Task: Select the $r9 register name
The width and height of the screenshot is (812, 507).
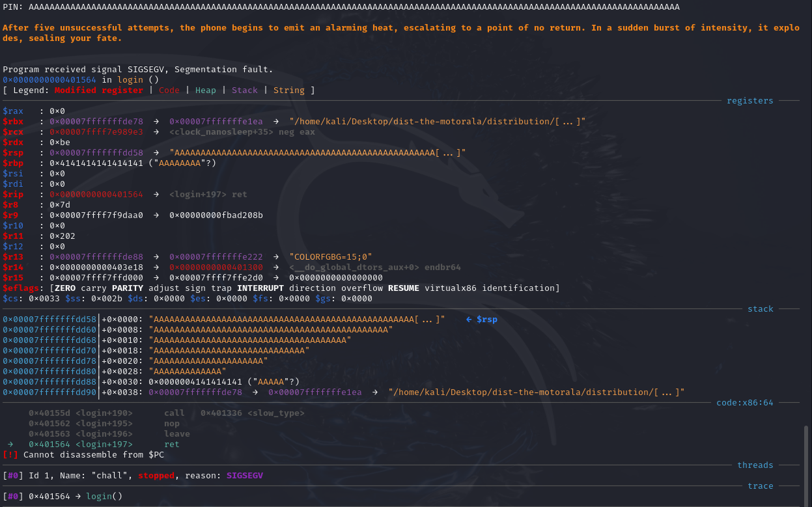Action: pyautogui.click(x=10, y=215)
